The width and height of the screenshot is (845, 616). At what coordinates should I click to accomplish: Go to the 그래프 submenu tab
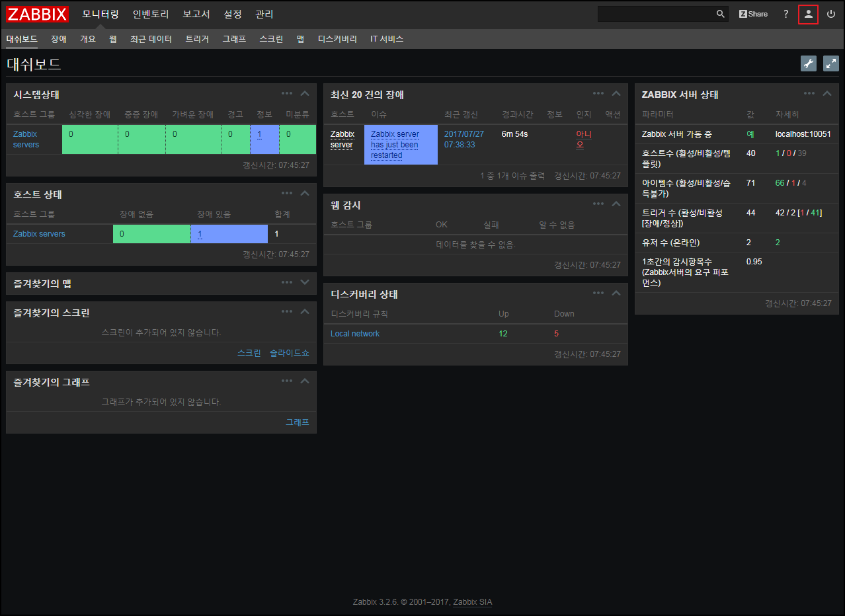pyautogui.click(x=234, y=39)
